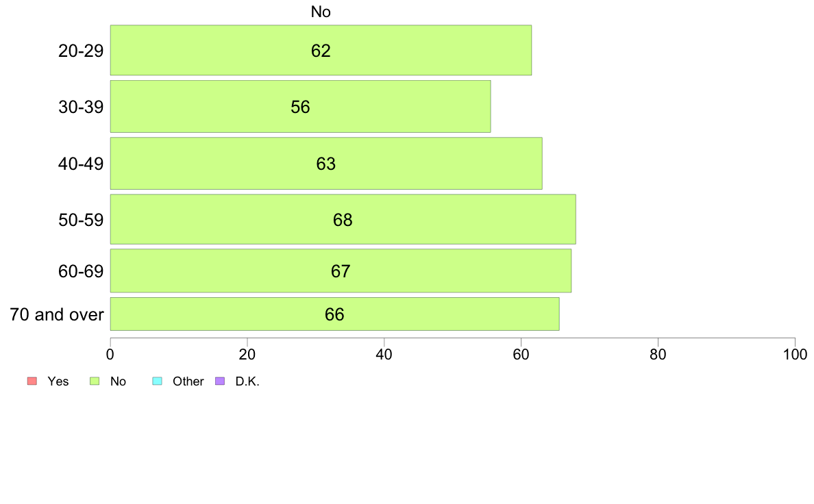Click the 0 tick on the x-axis
Screen dimensions: 814x504
110,355
